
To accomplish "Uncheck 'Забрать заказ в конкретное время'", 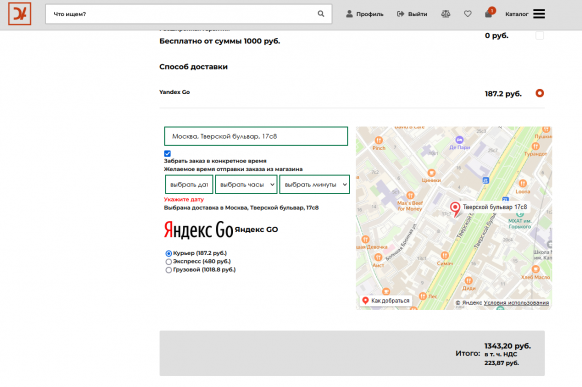I will pyautogui.click(x=167, y=153).
